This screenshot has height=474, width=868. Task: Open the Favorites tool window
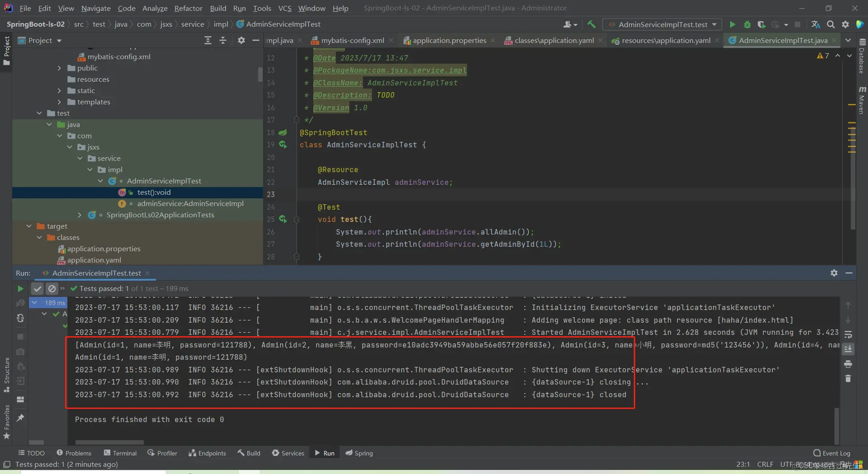coord(7,422)
